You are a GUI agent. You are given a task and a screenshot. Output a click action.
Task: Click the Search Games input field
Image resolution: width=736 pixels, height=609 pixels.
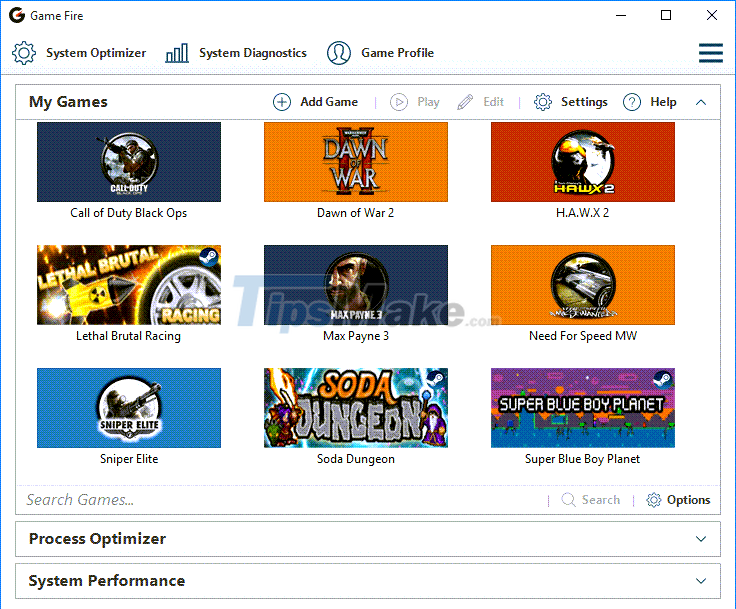[282, 500]
